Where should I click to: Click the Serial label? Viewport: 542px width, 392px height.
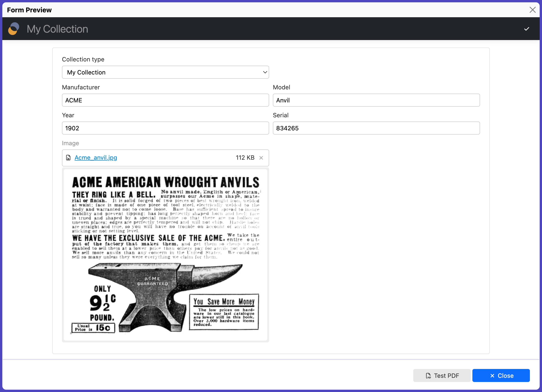[281, 115]
